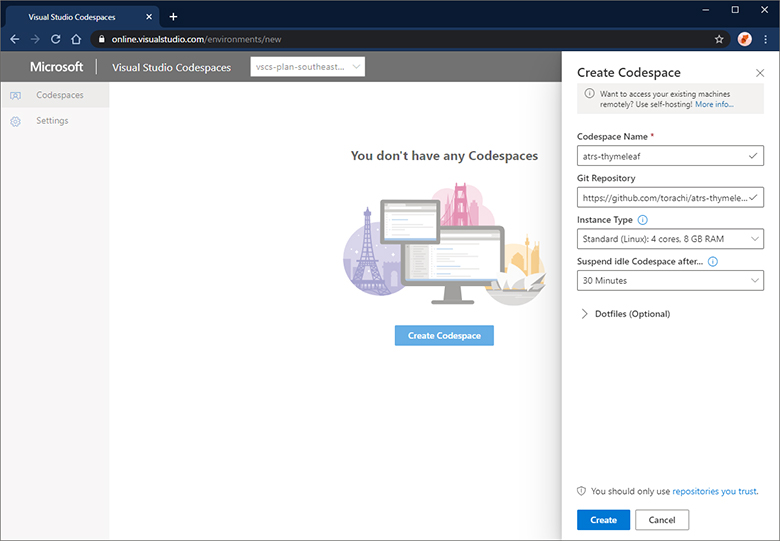Open the More info link
The image size is (780, 541).
[x=714, y=104]
